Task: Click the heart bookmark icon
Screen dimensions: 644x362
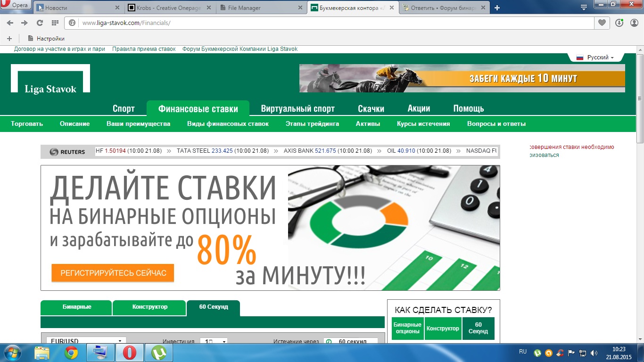Action: (x=602, y=23)
